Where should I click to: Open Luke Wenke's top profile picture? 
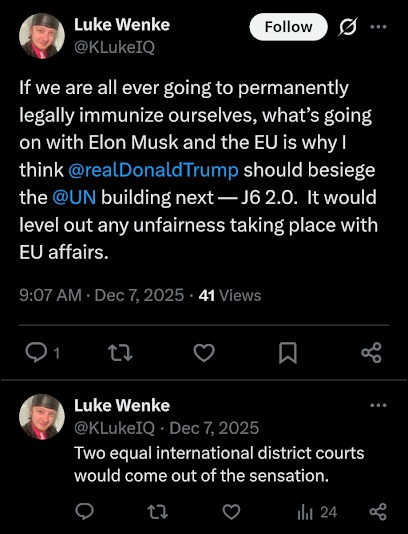tap(42, 36)
